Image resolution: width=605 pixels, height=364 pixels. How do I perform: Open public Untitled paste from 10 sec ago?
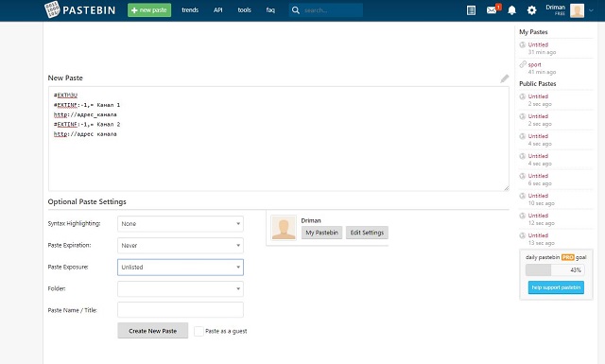[x=538, y=196]
